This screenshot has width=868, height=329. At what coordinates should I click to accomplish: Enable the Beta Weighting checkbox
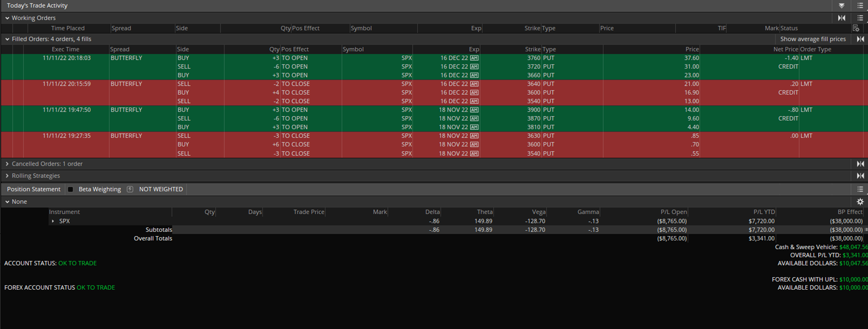coord(70,189)
